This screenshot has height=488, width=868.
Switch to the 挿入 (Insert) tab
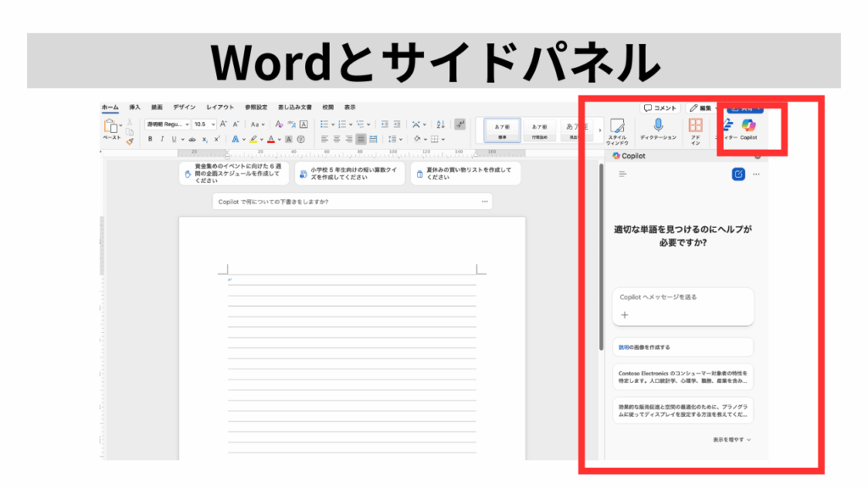[135, 108]
